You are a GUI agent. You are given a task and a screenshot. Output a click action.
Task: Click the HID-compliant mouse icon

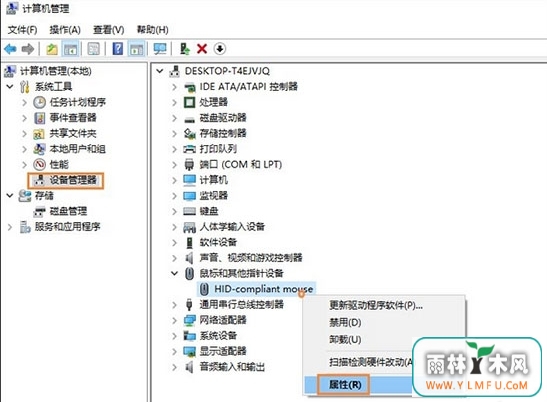(x=204, y=289)
